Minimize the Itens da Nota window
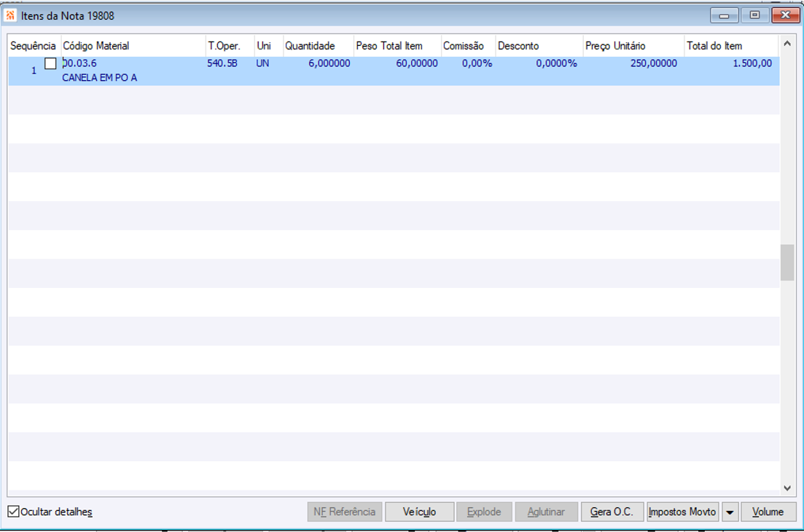The width and height of the screenshot is (804, 532). click(724, 15)
